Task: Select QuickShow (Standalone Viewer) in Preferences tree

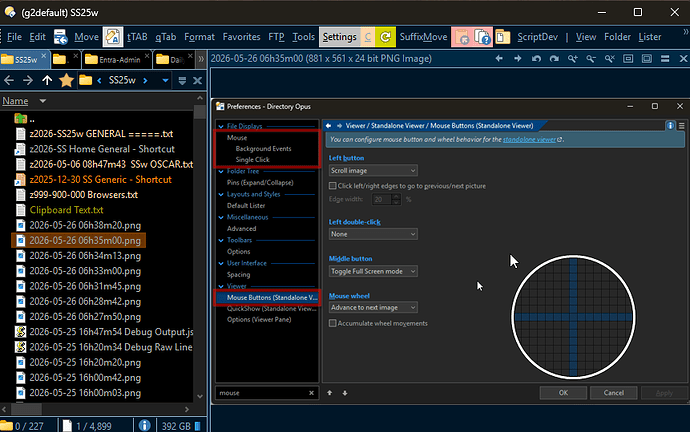Action: coord(272,308)
